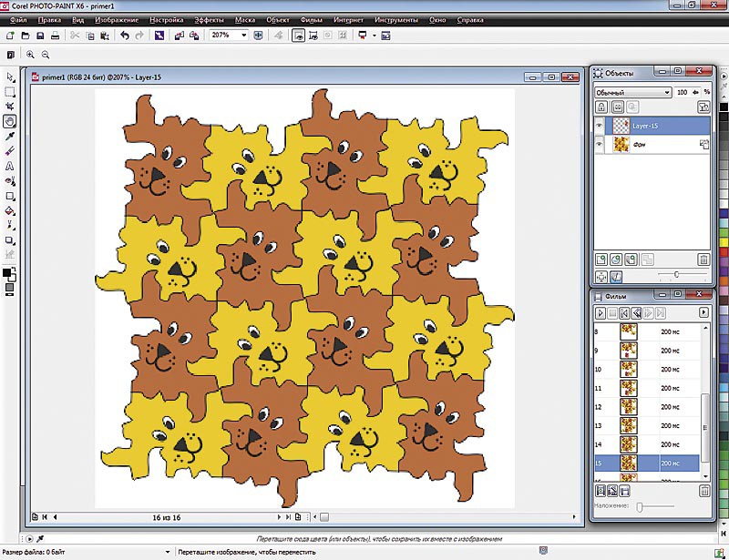Rewind to first frame in Film panel
The image size is (729, 560).
coord(624,312)
